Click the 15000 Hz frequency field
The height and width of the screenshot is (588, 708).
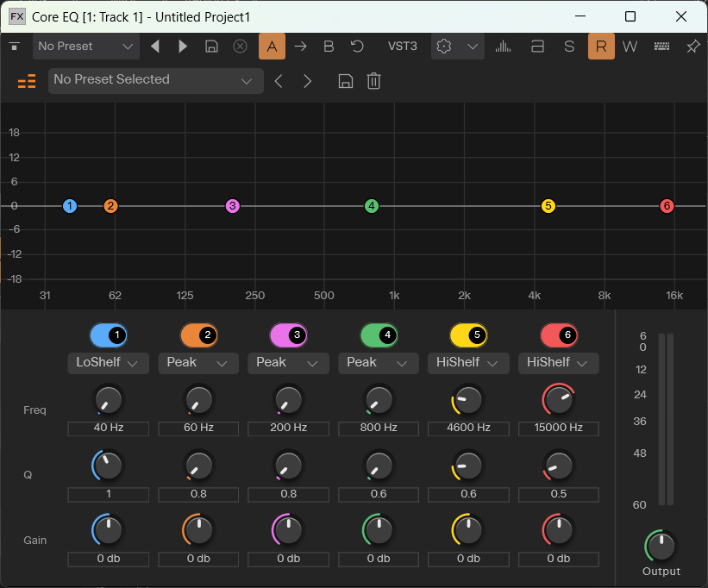coord(559,428)
